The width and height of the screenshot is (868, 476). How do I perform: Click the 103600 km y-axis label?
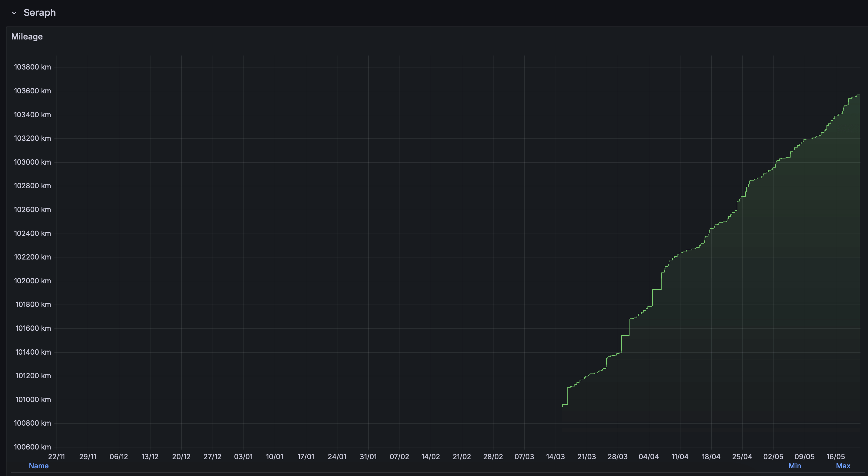coord(32,91)
